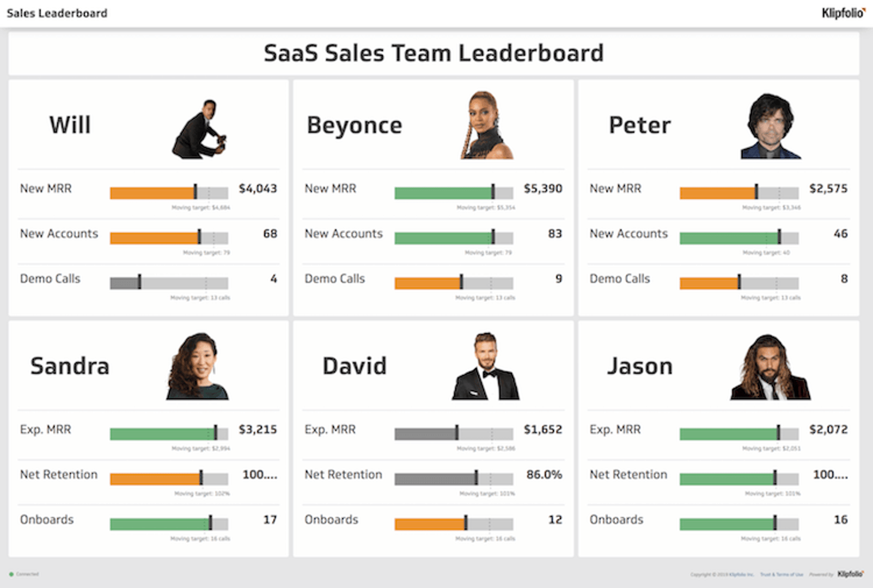Toggle the green Connected status indicator

click(x=12, y=574)
